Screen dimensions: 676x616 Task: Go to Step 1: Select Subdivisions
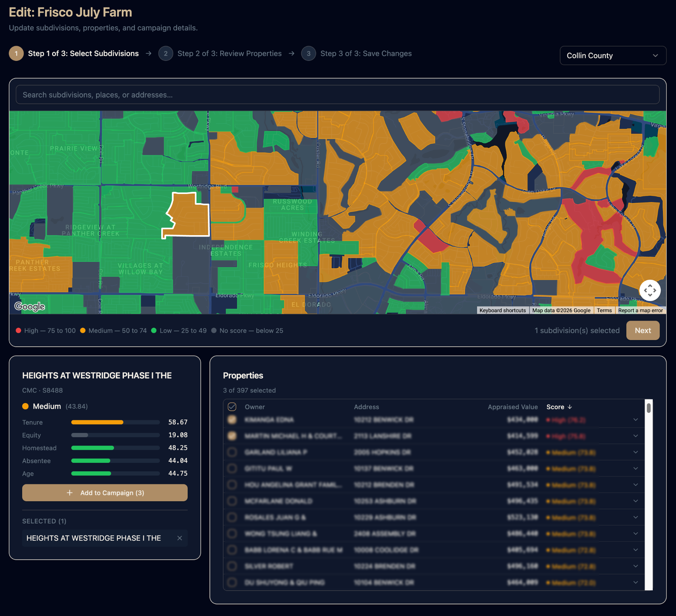click(x=74, y=54)
